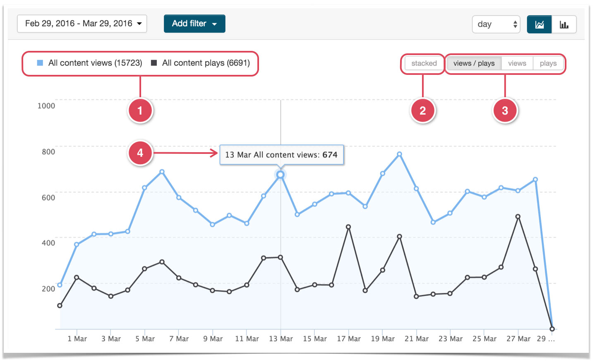Toggle All content views legend label
Screen dimensions: 595x364
95,63
